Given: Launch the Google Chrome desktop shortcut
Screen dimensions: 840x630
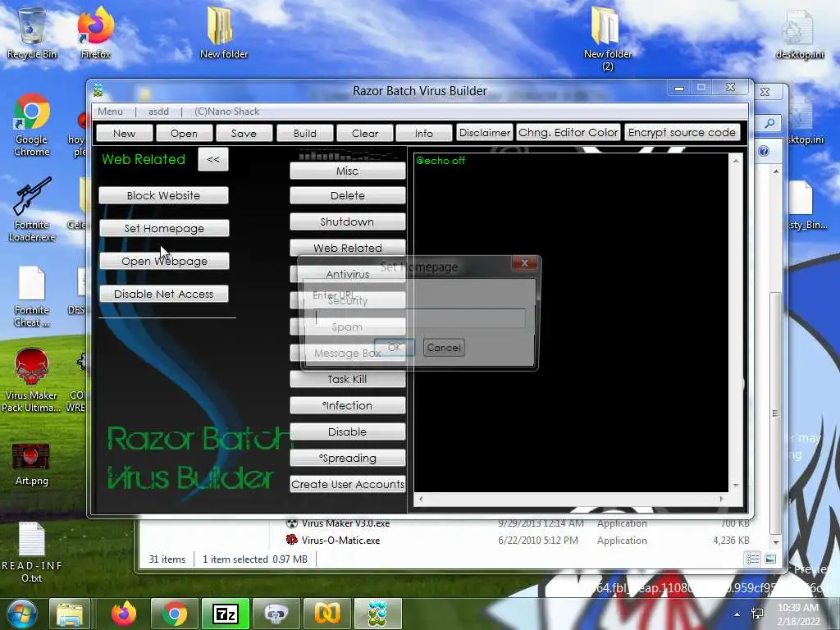Looking at the screenshot, I should coord(32,125).
